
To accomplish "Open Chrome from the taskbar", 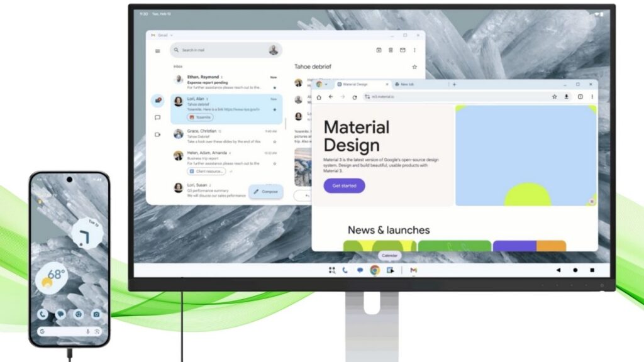I will coord(375,270).
